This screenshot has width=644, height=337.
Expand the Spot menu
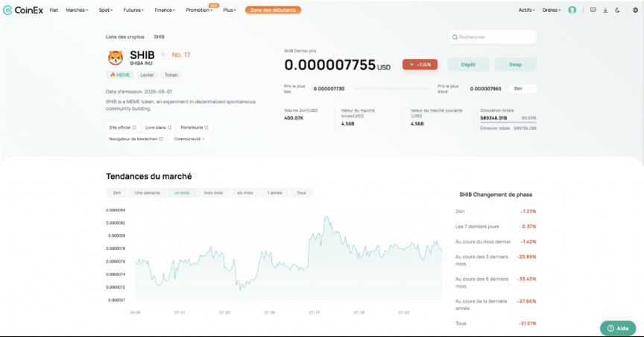[x=106, y=10]
